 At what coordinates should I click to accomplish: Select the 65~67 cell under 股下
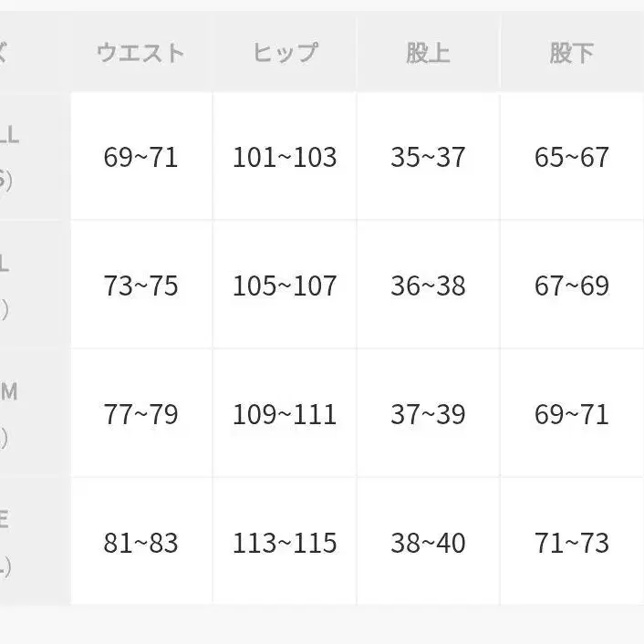click(571, 157)
